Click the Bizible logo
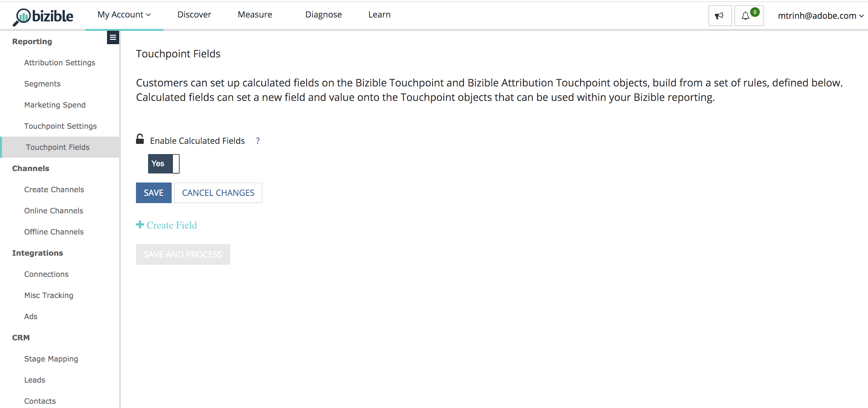 (43, 16)
